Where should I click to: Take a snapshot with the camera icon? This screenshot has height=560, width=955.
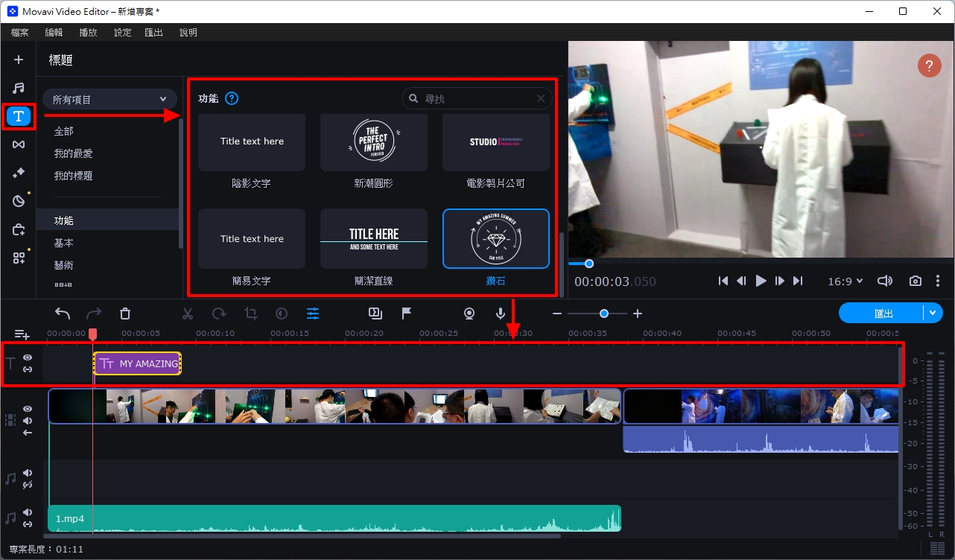pos(915,281)
